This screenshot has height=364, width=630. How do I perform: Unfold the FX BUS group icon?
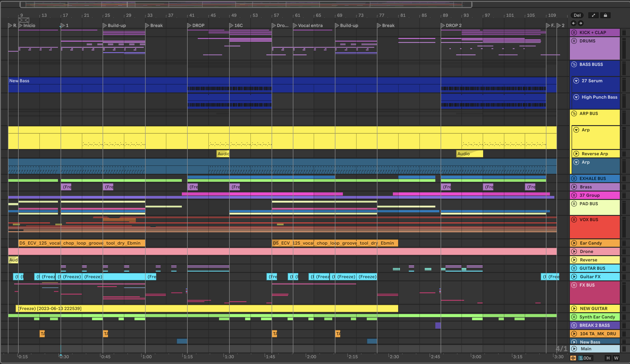pyautogui.click(x=574, y=285)
